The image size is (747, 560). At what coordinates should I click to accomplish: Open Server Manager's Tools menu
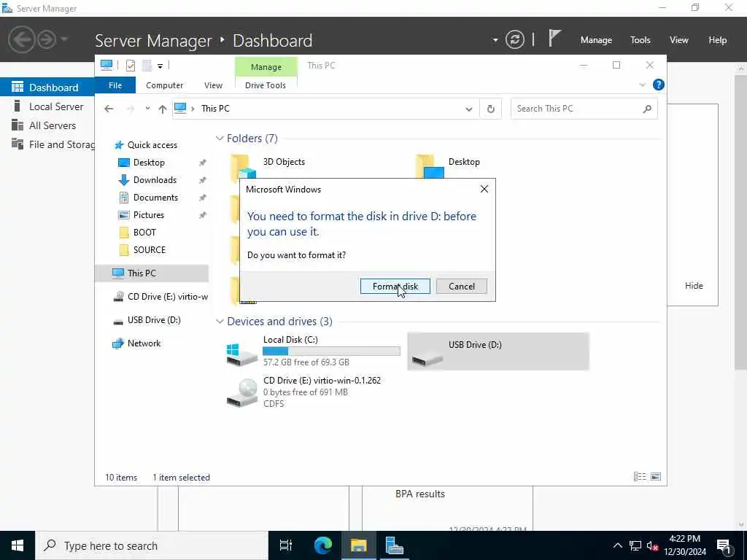(640, 40)
